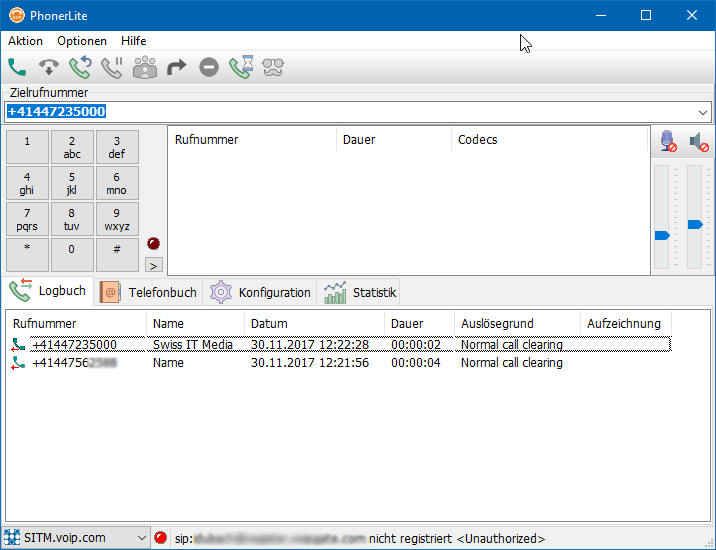This screenshot has width=716, height=550.
Task: Click the redial handset icon
Action: (80, 67)
